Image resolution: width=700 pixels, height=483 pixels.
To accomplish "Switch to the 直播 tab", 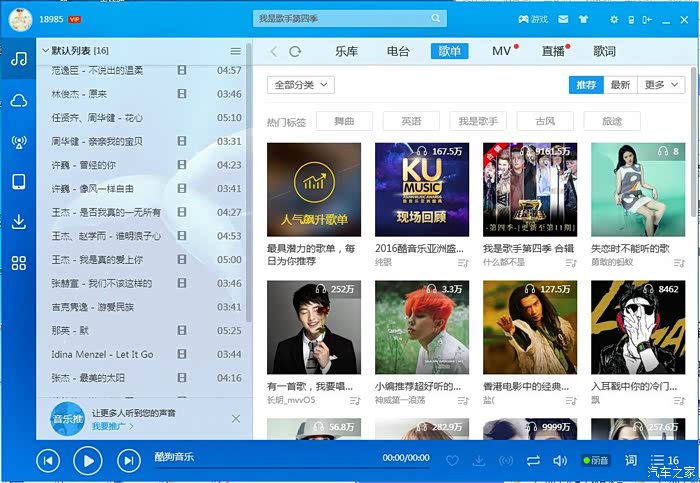I will pyautogui.click(x=553, y=51).
